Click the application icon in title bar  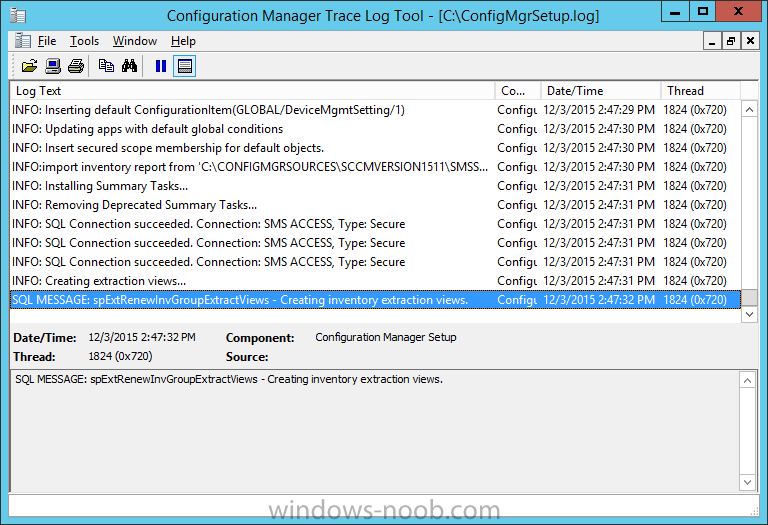(18, 15)
